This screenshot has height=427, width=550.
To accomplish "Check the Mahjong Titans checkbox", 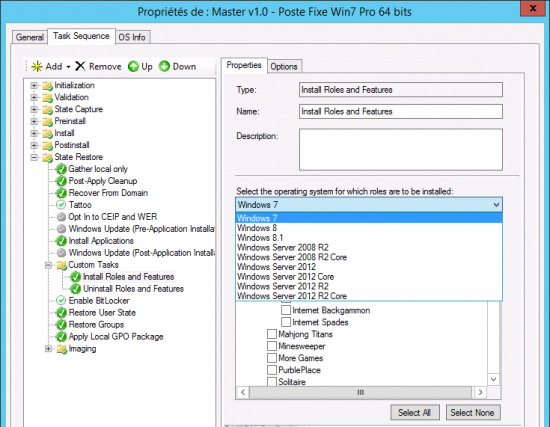I will [x=272, y=334].
